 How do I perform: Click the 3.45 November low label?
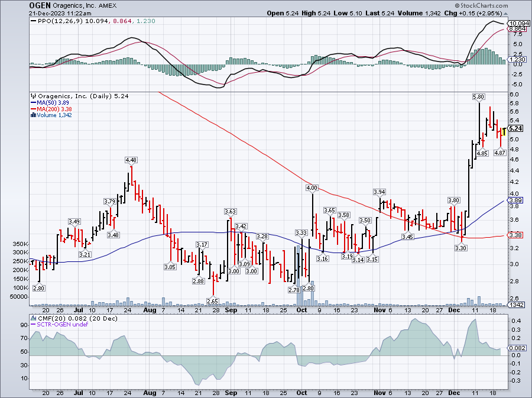pyautogui.click(x=407, y=237)
